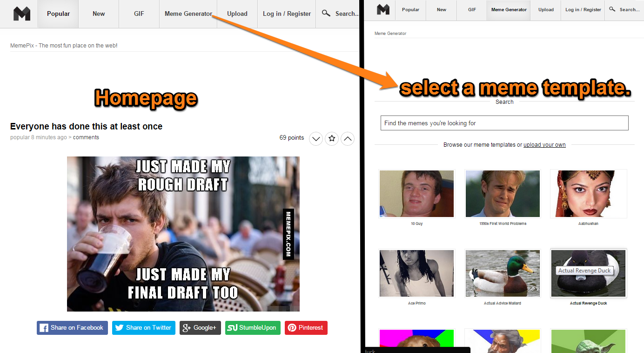Open post title 'Everyone has done this at least once'

[86, 126]
